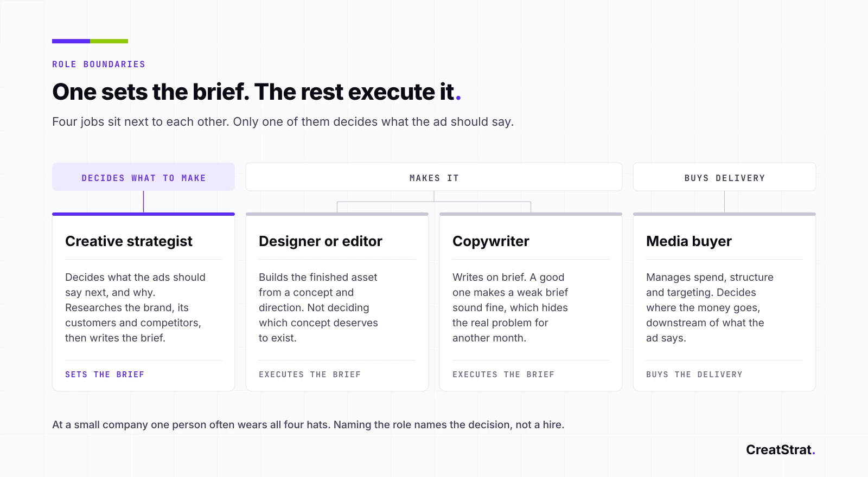Click the main headline 'One sets the brief'
The height and width of the screenshot is (477, 868).
coord(257,92)
